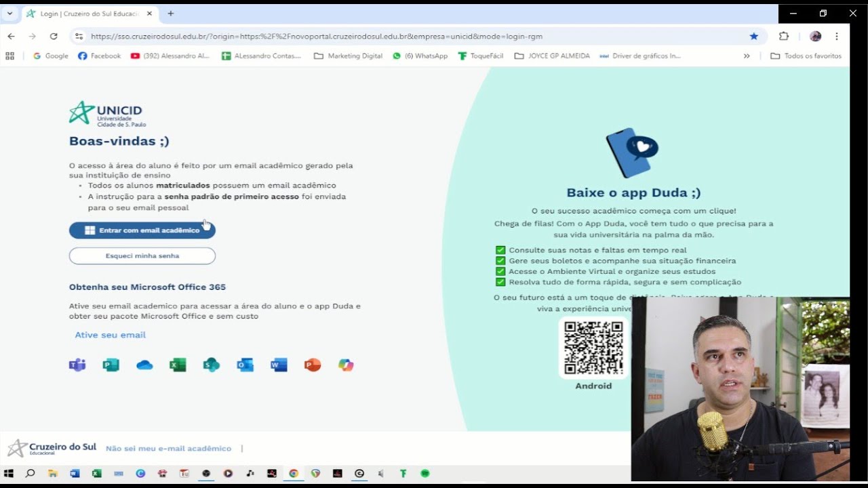Switch to Chrome in the taskbar
Image resolution: width=868 pixels, height=488 pixels.
pyautogui.click(x=294, y=473)
